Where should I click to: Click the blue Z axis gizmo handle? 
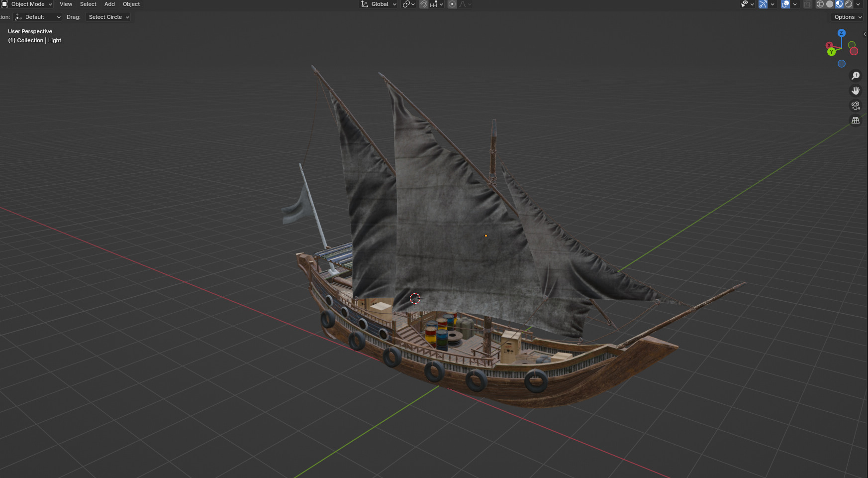click(x=841, y=33)
